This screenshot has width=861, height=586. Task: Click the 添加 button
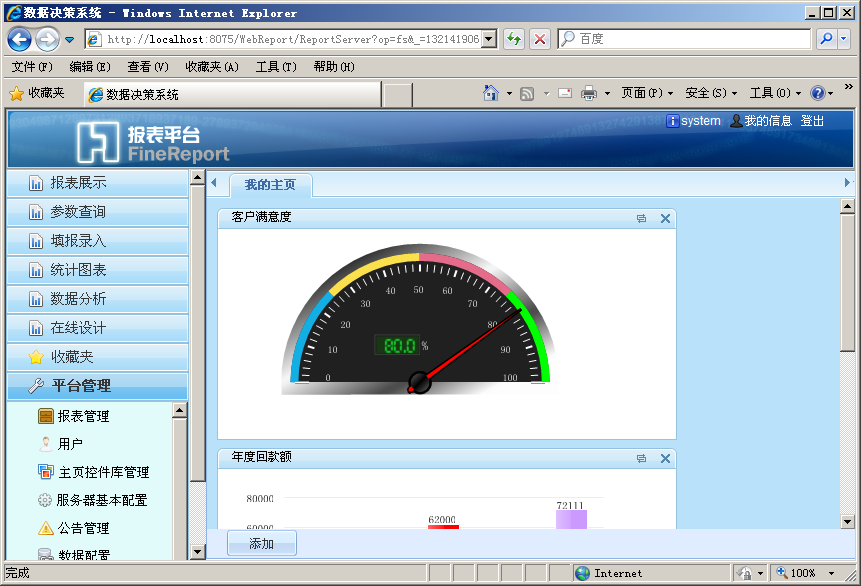tap(262, 544)
